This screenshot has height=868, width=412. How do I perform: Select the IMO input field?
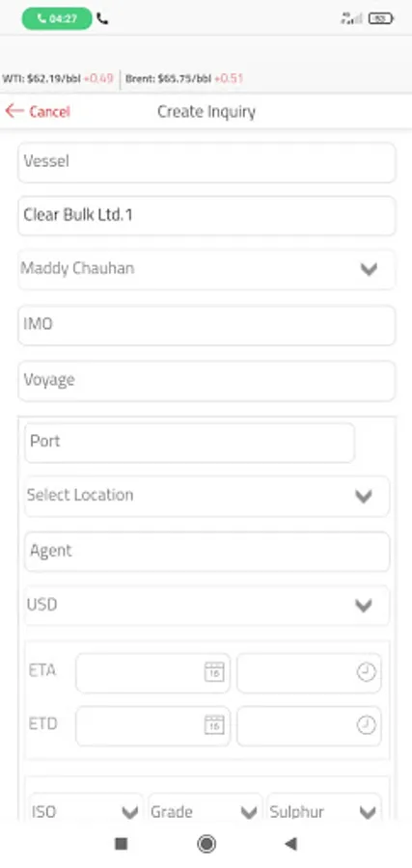point(206,325)
